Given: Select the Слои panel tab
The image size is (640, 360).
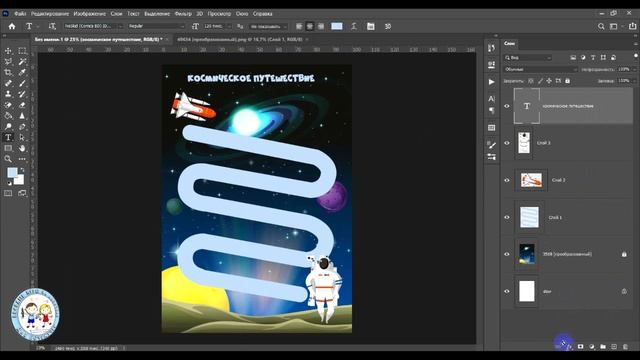Looking at the screenshot, I should tap(509, 43).
